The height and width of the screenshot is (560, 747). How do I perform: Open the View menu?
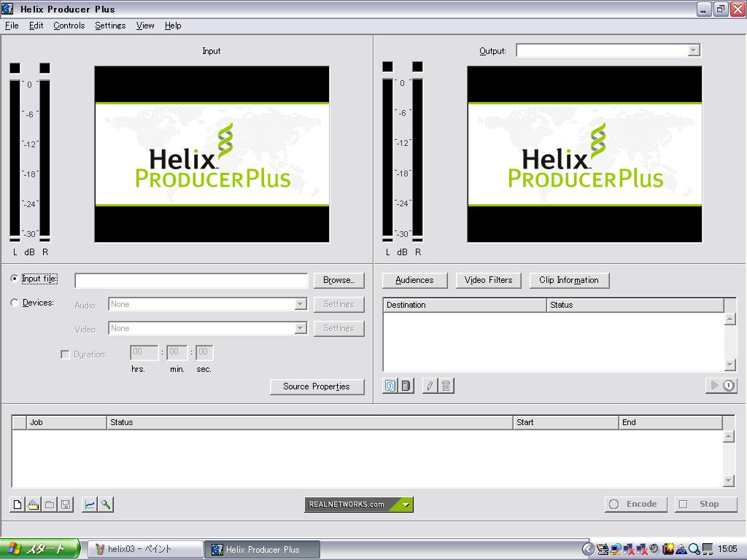(145, 26)
